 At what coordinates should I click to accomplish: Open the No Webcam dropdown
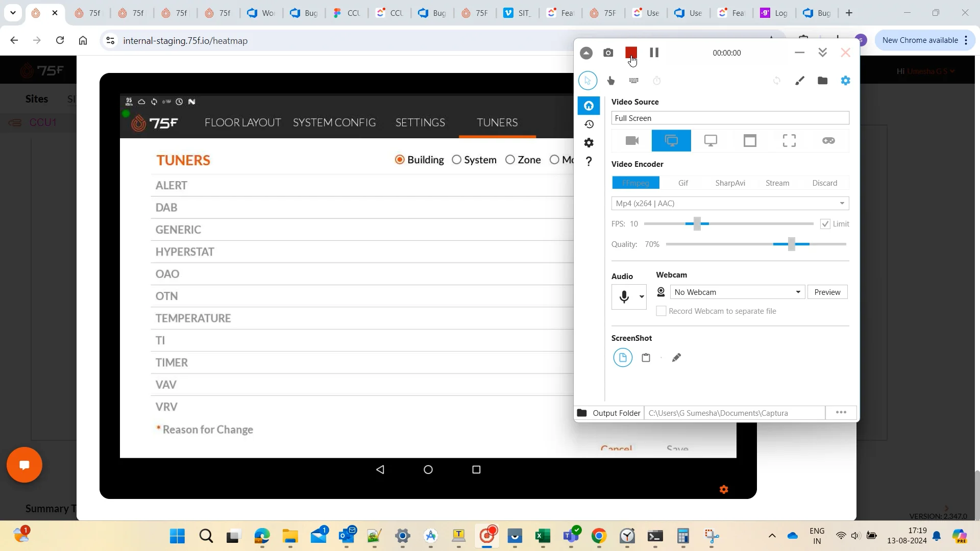[738, 292]
